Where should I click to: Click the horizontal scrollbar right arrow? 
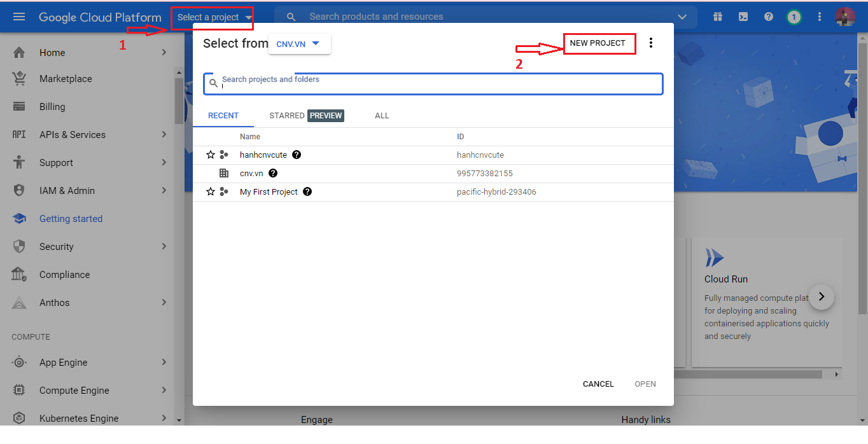point(837,375)
